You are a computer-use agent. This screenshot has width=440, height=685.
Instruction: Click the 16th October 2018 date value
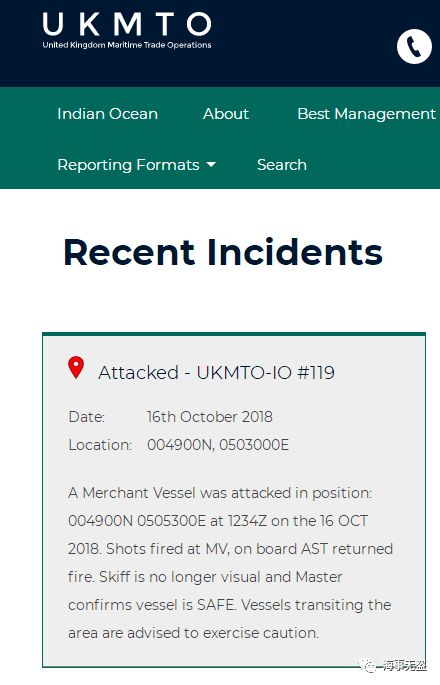tap(210, 417)
